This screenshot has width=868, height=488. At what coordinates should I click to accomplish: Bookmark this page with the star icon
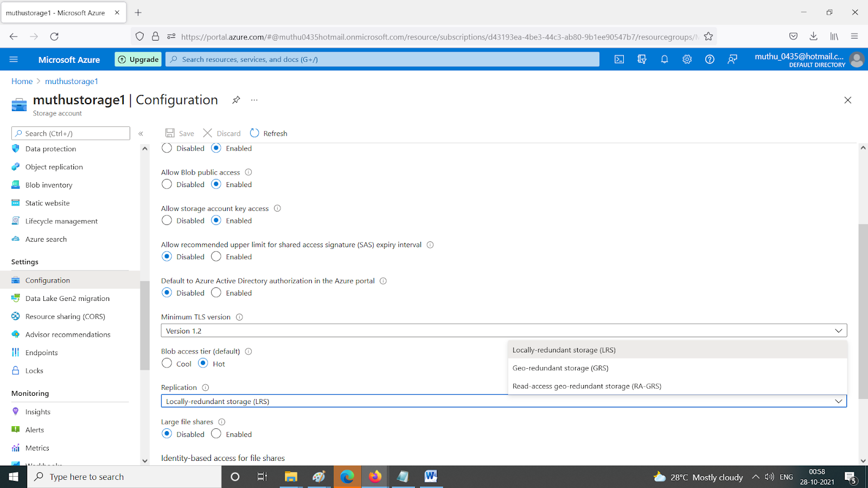709,36
